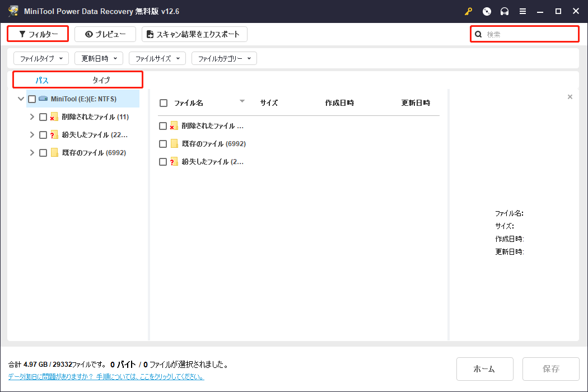
Task: Click the MiniTool app logo icon
Action: point(13,11)
